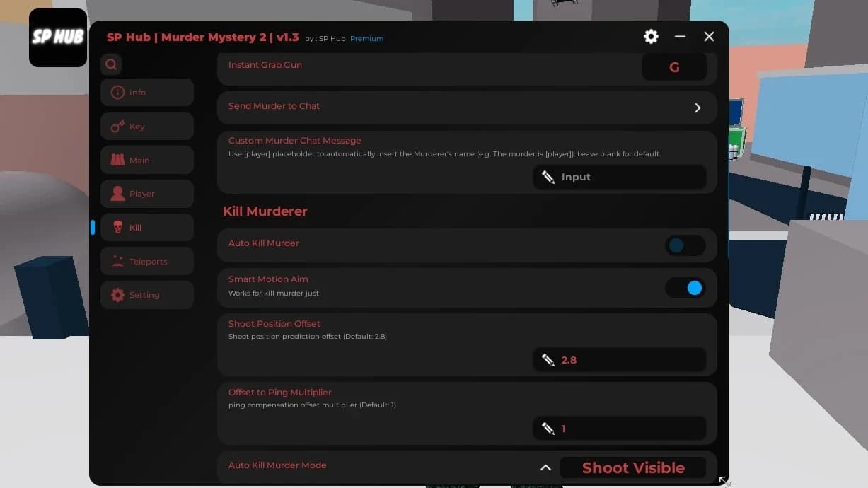Image resolution: width=868 pixels, height=488 pixels.
Task: Click pencil icon beside ping multiplier value 1
Action: tap(548, 429)
